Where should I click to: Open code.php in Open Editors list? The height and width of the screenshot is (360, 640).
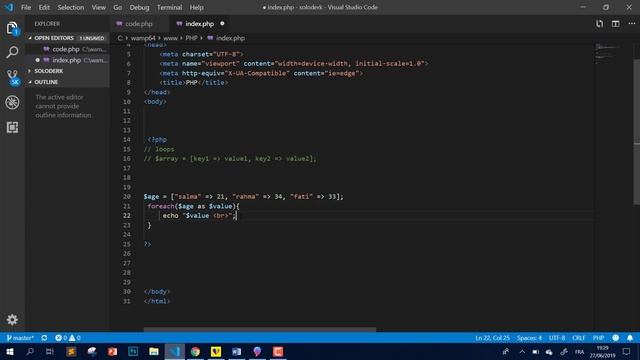67,49
